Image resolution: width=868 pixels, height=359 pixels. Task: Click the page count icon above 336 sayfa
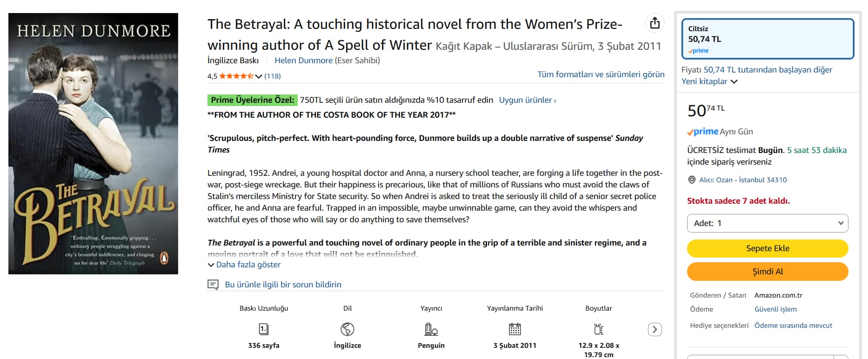point(263,329)
